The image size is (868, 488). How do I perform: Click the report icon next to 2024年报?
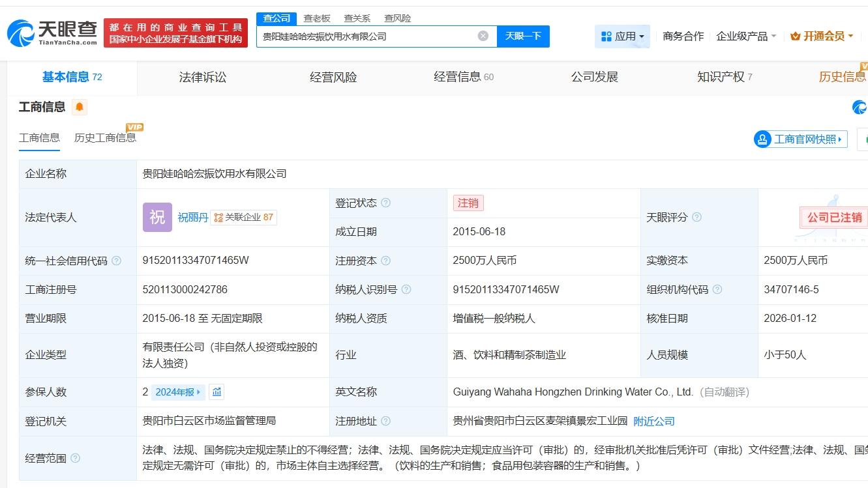[x=216, y=392]
